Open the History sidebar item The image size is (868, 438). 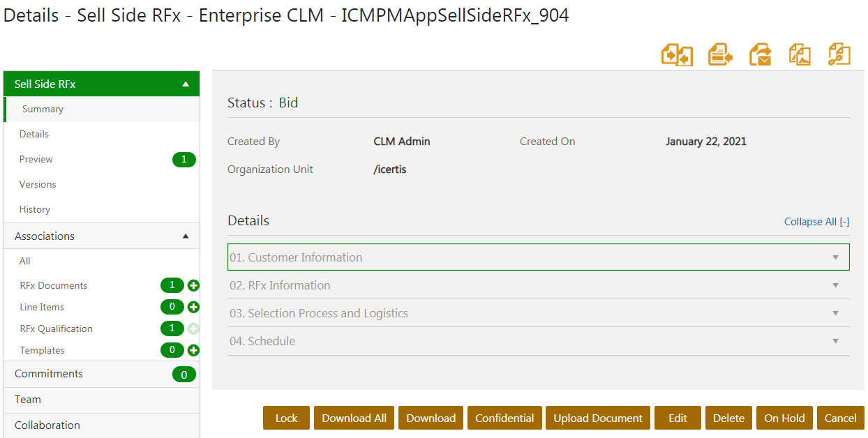click(x=35, y=209)
